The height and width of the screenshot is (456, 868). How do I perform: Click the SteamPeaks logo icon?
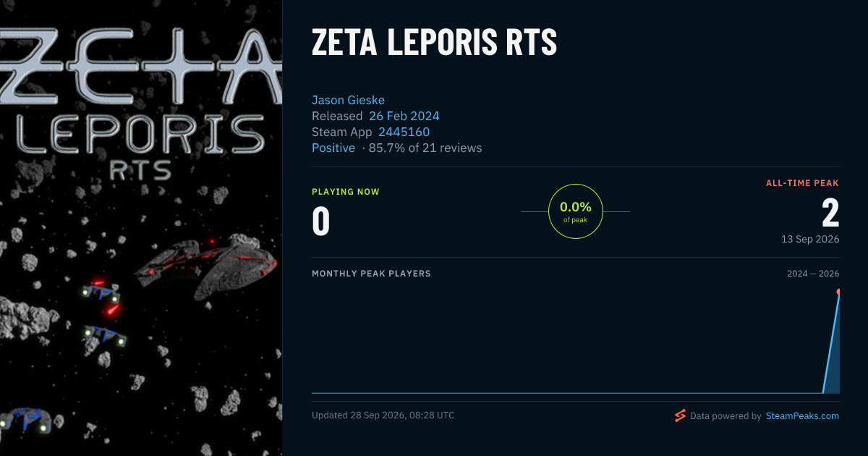[680, 415]
